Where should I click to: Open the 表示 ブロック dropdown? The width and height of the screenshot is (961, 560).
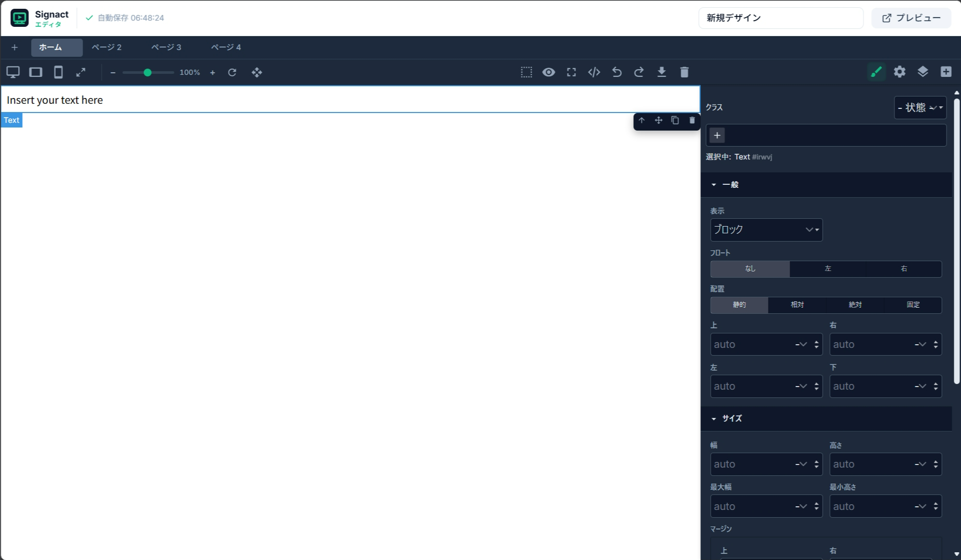(766, 230)
